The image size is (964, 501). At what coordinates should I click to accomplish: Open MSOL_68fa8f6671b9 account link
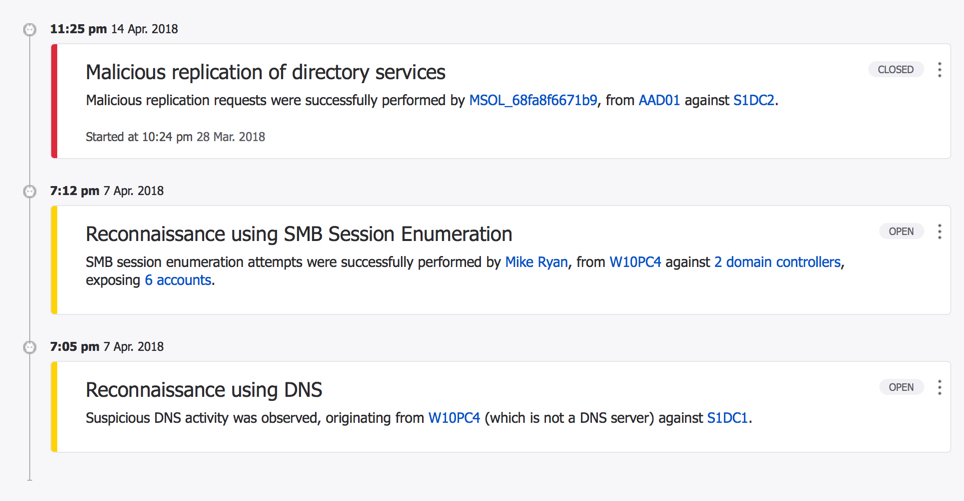pyautogui.click(x=533, y=100)
